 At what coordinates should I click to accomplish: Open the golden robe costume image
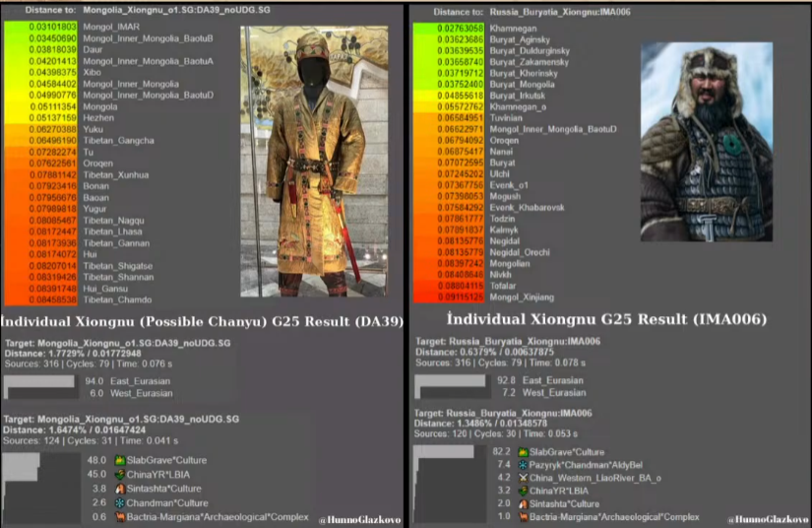point(313,163)
